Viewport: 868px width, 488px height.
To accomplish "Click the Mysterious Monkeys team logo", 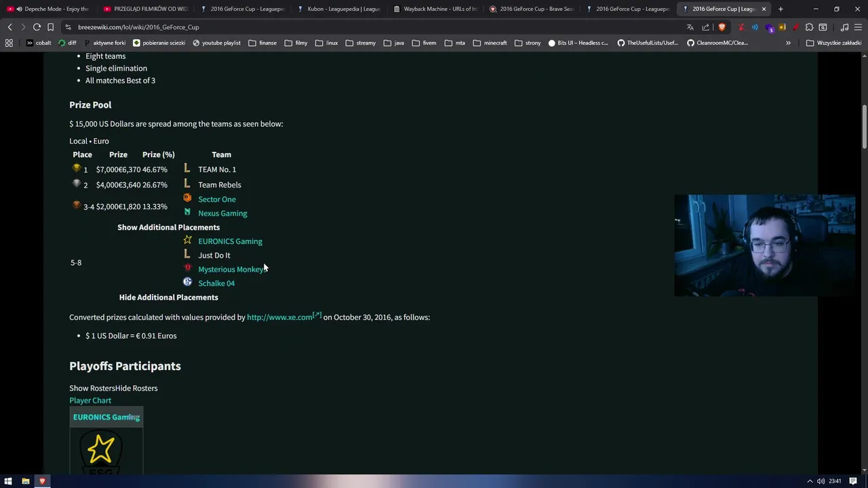I will [187, 268].
